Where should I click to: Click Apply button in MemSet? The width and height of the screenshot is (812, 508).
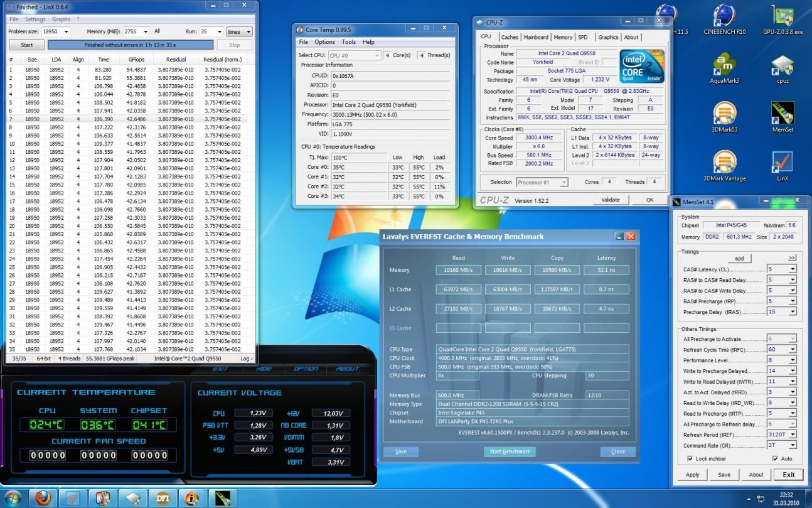[692, 475]
